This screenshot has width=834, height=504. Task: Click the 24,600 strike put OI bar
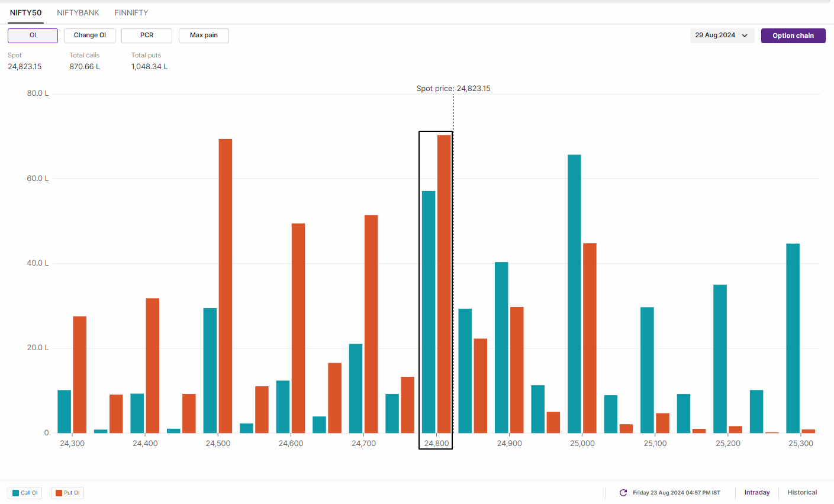click(x=298, y=328)
